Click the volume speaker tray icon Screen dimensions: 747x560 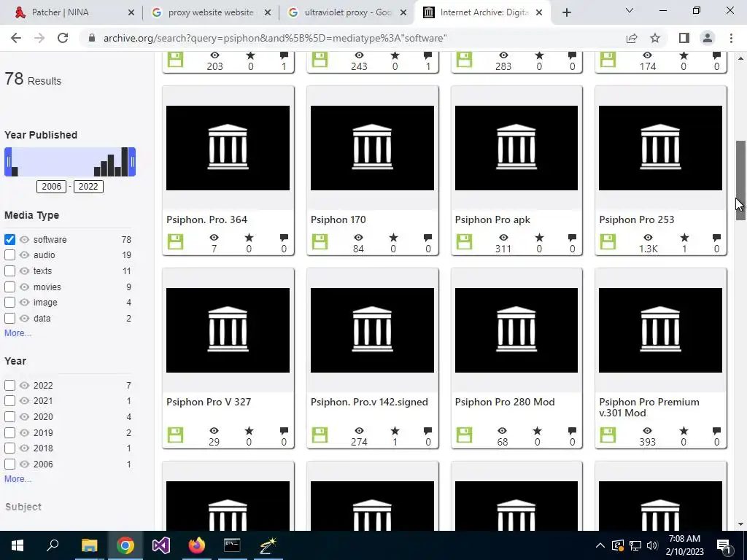(x=652, y=545)
